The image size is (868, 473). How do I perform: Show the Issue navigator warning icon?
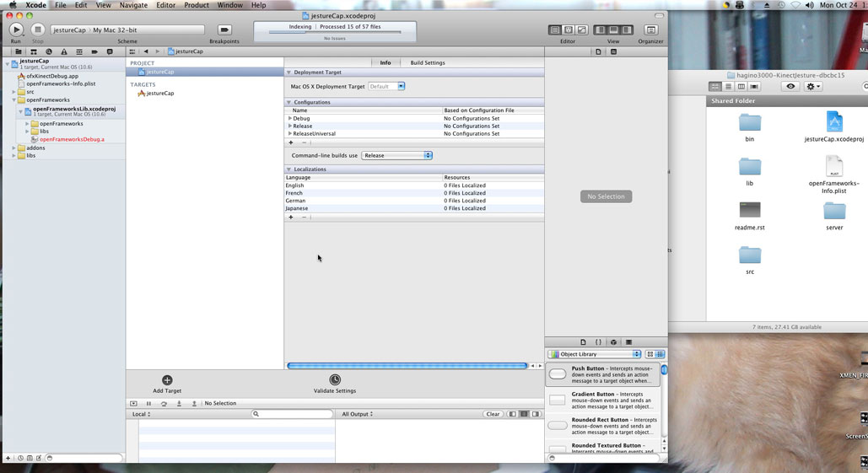pyautogui.click(x=63, y=51)
